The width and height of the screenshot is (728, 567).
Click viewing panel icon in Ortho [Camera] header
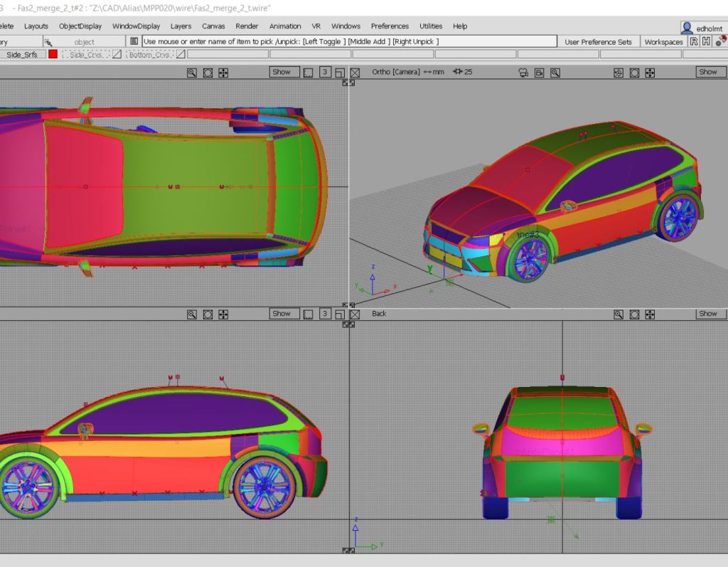point(619,73)
